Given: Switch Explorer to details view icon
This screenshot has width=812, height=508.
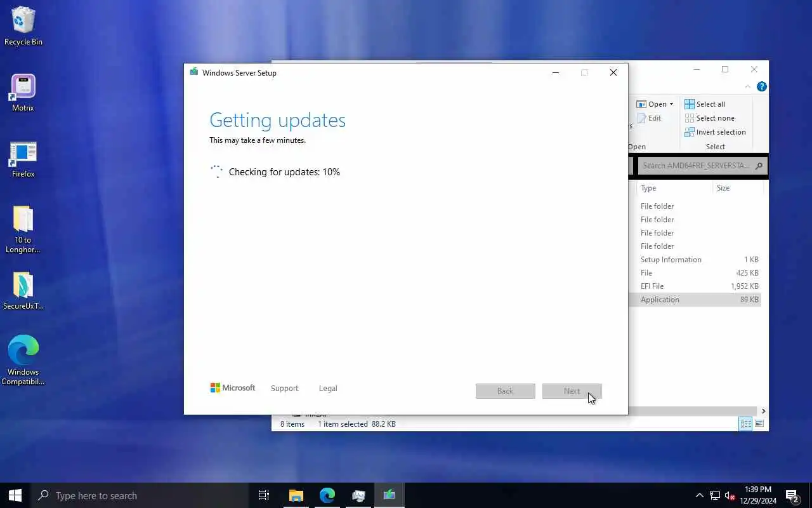Looking at the screenshot, I should point(746,424).
